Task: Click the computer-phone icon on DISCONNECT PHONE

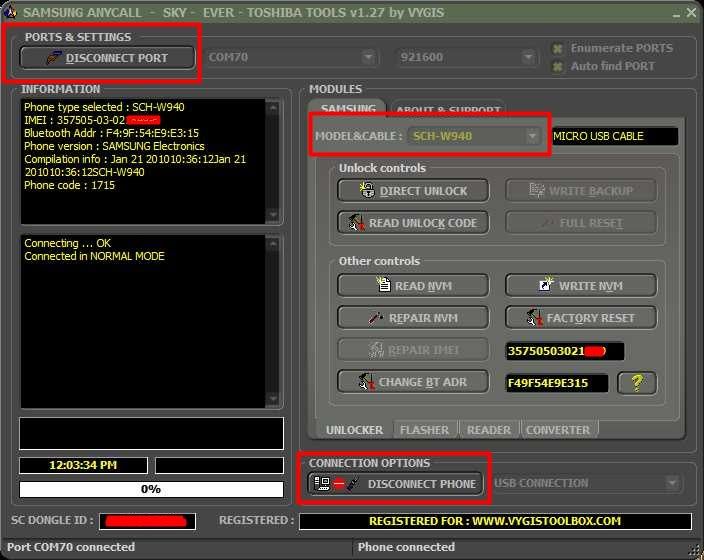Action: pyautogui.click(x=336, y=484)
